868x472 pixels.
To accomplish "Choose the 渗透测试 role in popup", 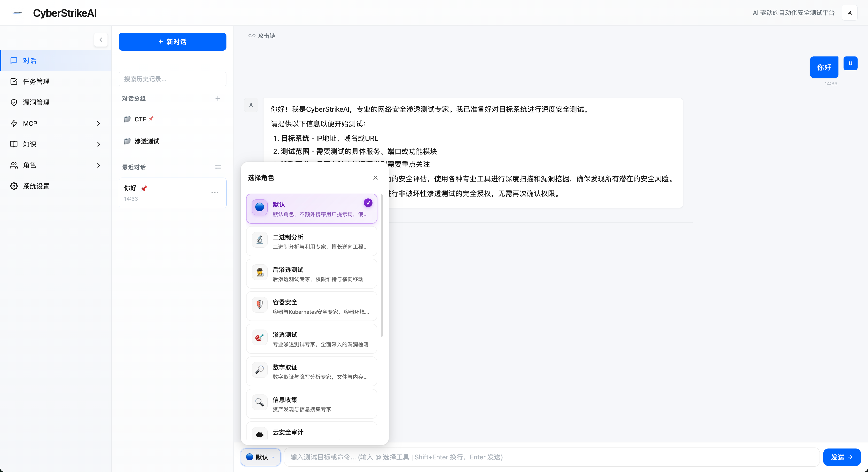I will tap(311, 339).
